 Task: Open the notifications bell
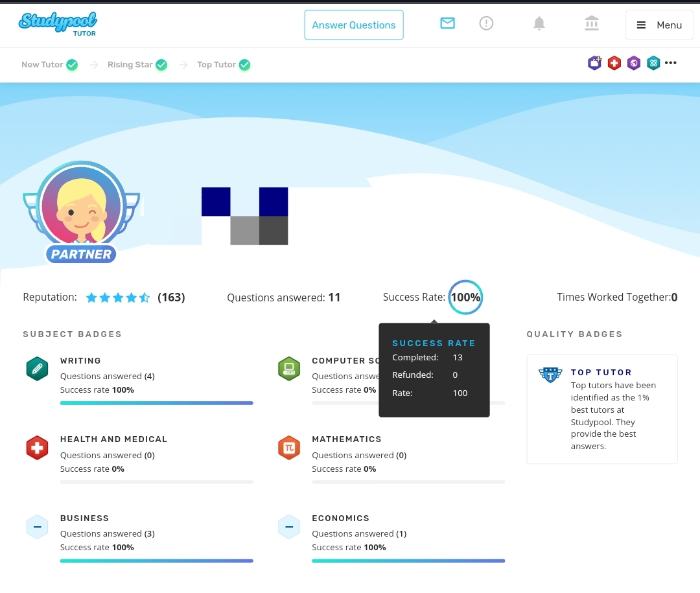point(539,23)
